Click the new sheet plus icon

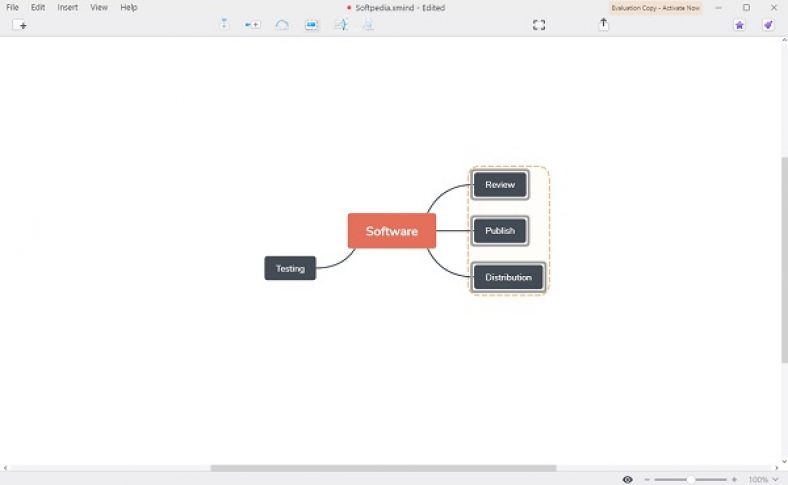[x=20, y=25]
